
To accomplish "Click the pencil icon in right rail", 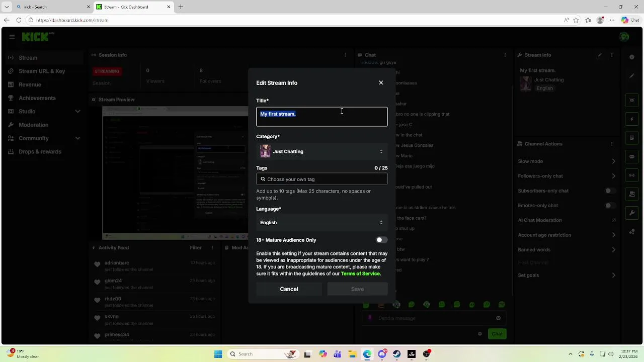I will pos(632,76).
